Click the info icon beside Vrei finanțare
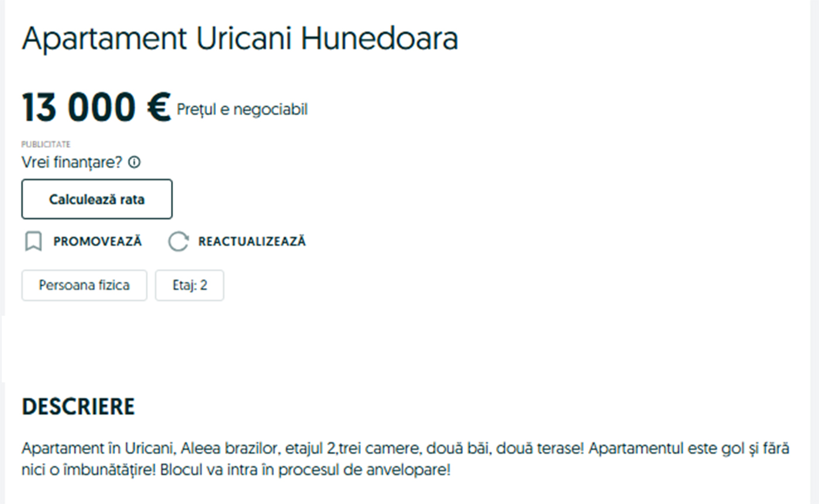Viewport: 819px width, 504px height. click(x=134, y=163)
